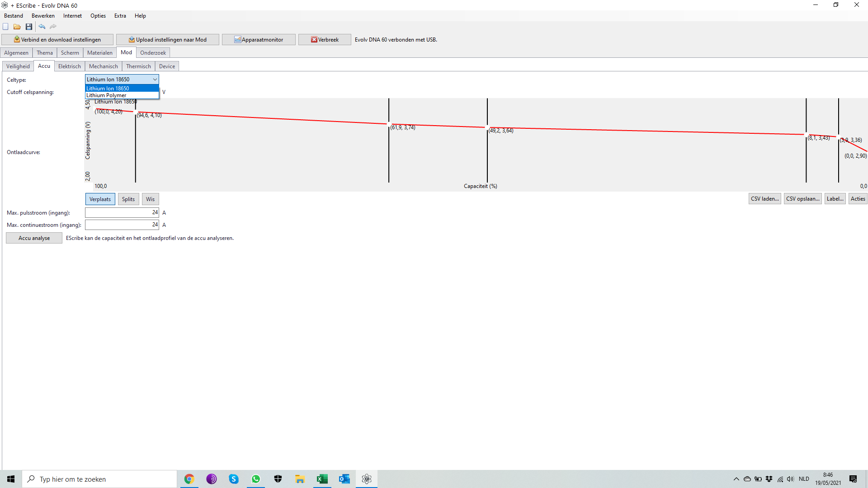Select Verplaats curve edit mode
The width and height of the screenshot is (868, 488).
100,199
